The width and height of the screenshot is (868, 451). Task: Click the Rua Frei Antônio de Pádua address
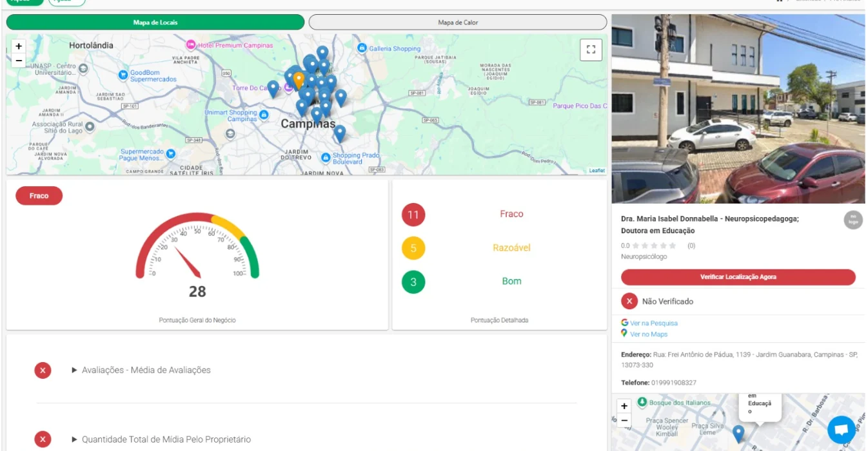pos(739,360)
